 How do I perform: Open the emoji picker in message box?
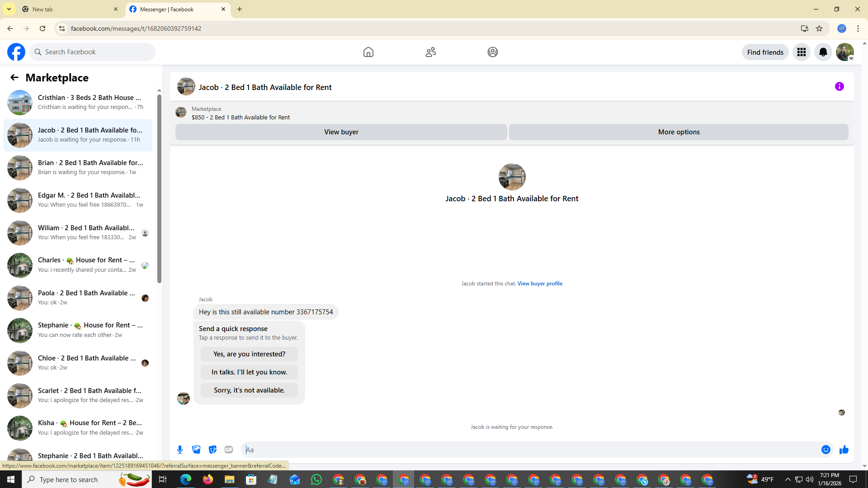click(x=826, y=450)
